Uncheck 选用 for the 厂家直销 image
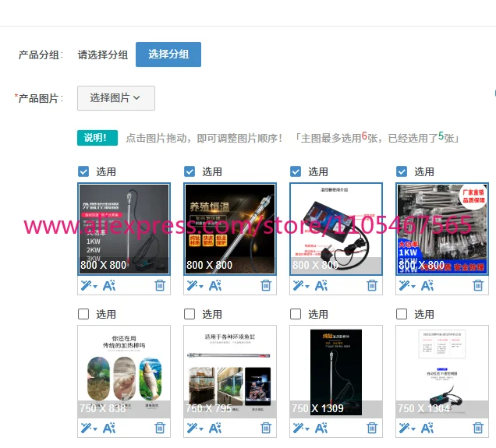The height and width of the screenshot is (448, 496). pos(402,171)
